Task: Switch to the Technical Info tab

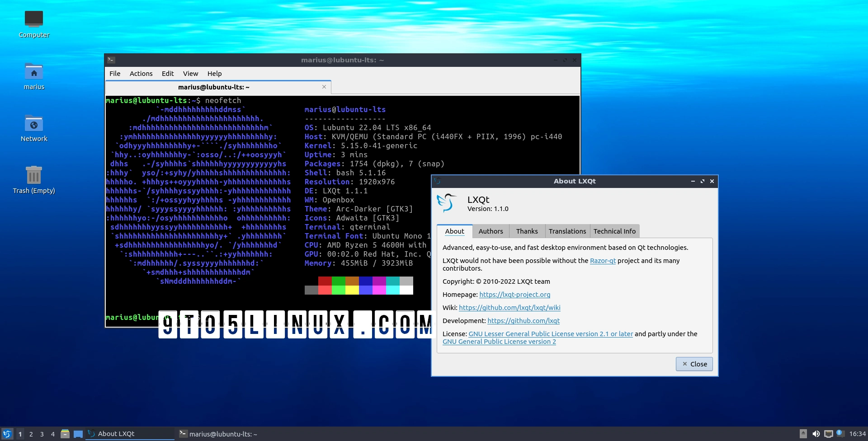Action: [x=614, y=231]
